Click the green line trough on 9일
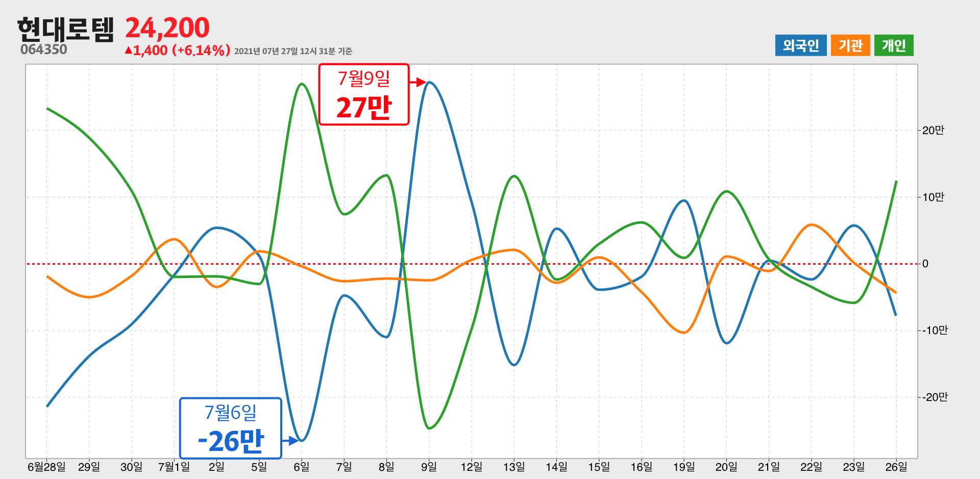 pyautogui.click(x=429, y=428)
